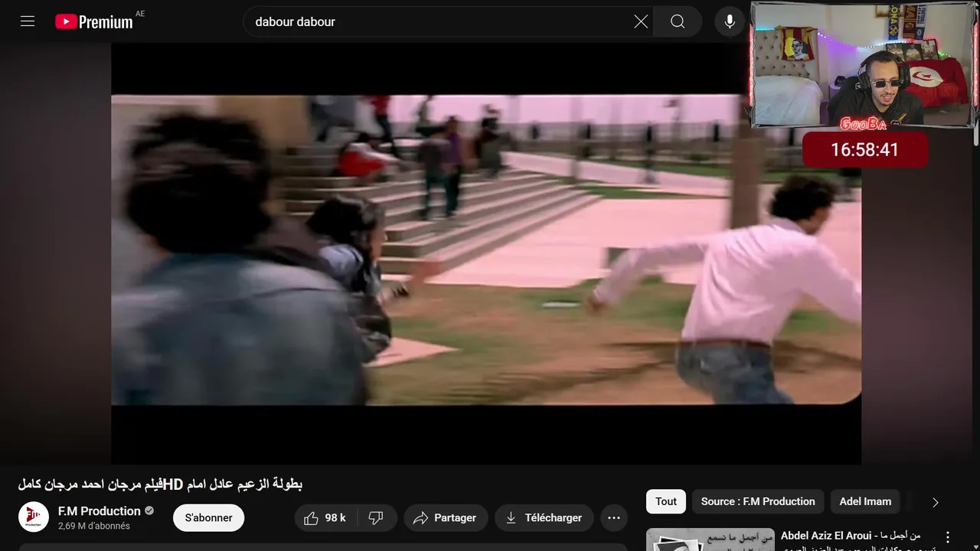The height and width of the screenshot is (551, 980).
Task: Open the F.M Production channel name
Action: click(100, 511)
